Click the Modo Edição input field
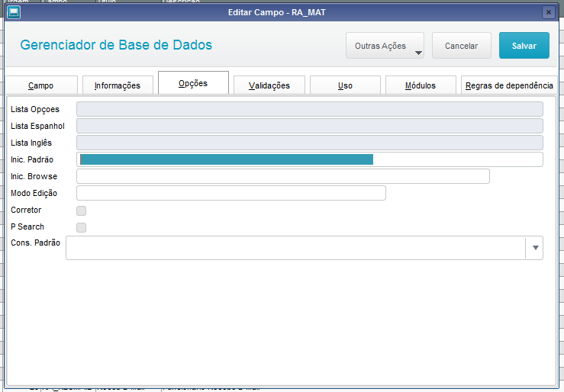This screenshot has height=392, width=564. [231, 193]
